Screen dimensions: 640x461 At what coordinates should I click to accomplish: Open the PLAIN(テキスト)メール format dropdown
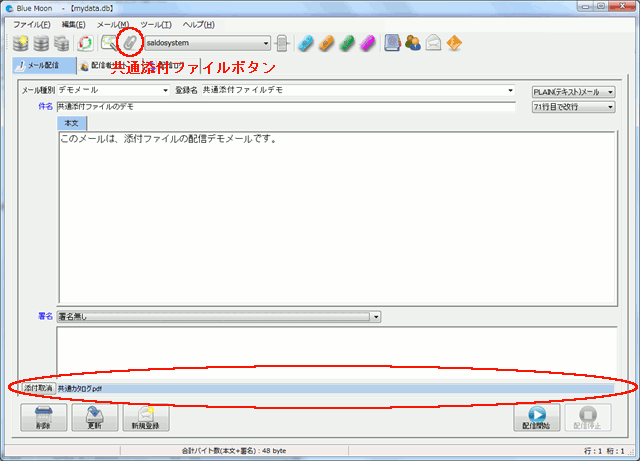click(x=610, y=92)
